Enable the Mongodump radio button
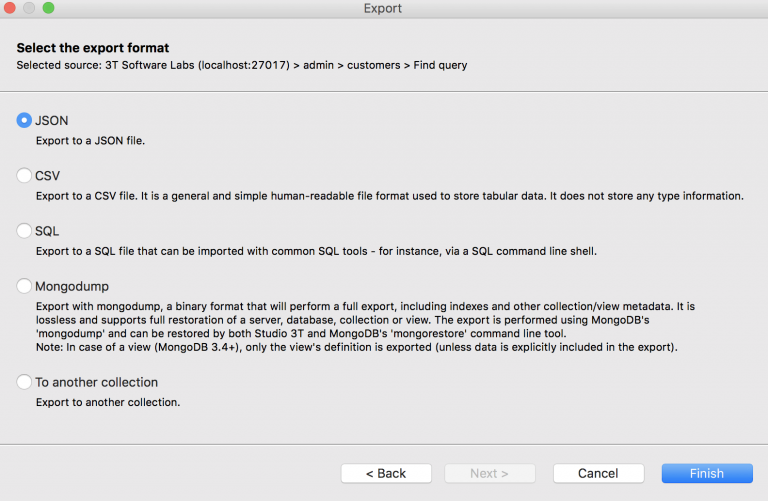The height and width of the screenshot is (501, 768). point(25,286)
